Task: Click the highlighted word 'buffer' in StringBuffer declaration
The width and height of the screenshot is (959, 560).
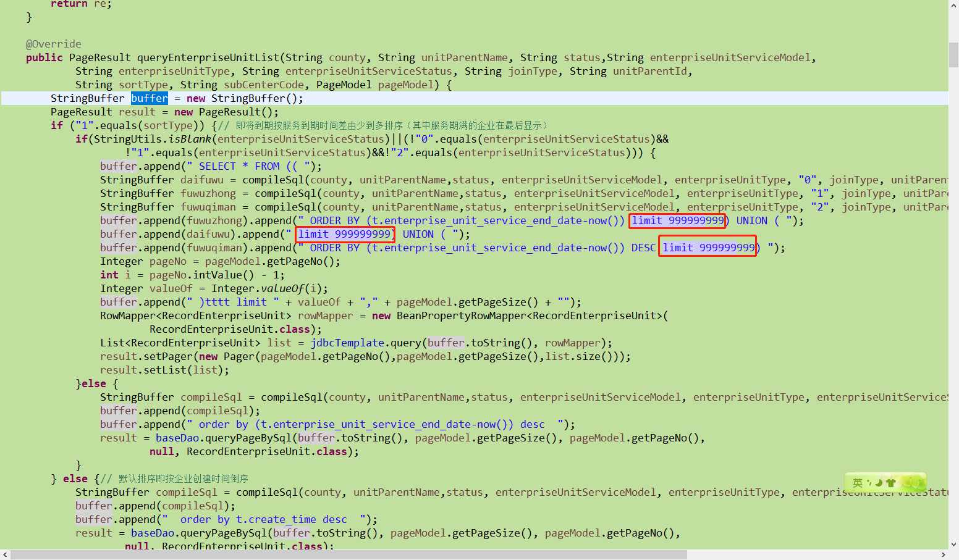Action: (x=149, y=98)
